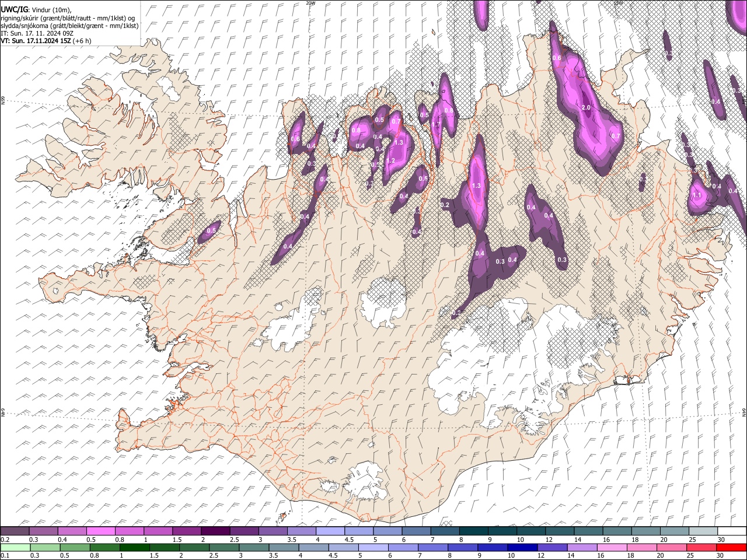Click the rain scale swatch starting at 0.5
747x560 pixels.
click(x=75, y=548)
